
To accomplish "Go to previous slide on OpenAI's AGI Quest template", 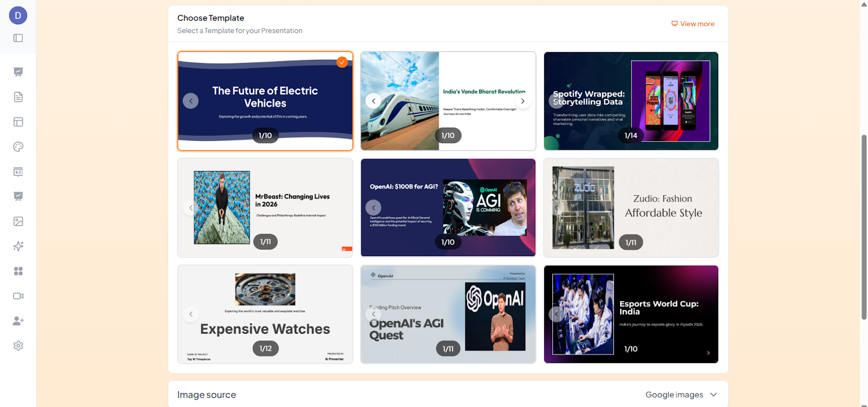I will [x=373, y=314].
